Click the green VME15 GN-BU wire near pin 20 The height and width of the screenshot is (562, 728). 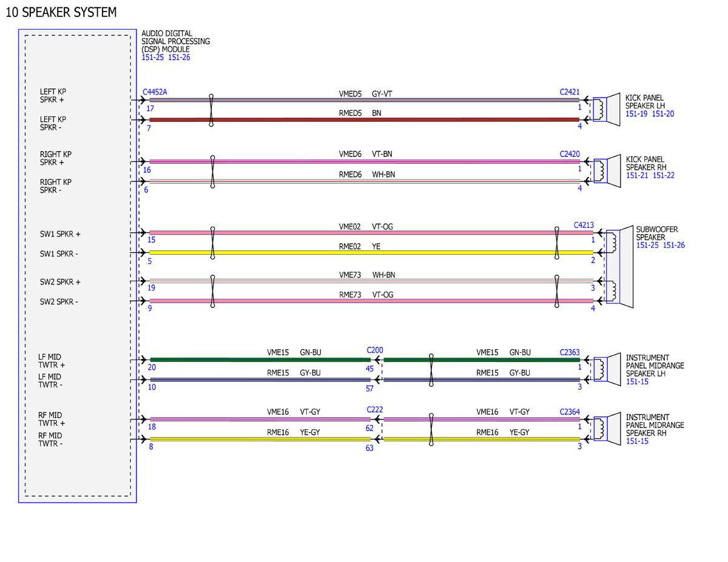point(260,360)
